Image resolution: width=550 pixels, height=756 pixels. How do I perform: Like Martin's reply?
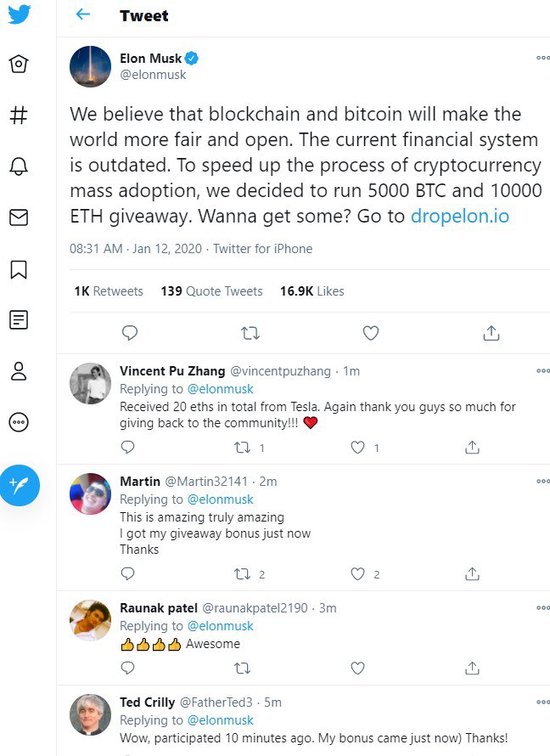tap(357, 573)
